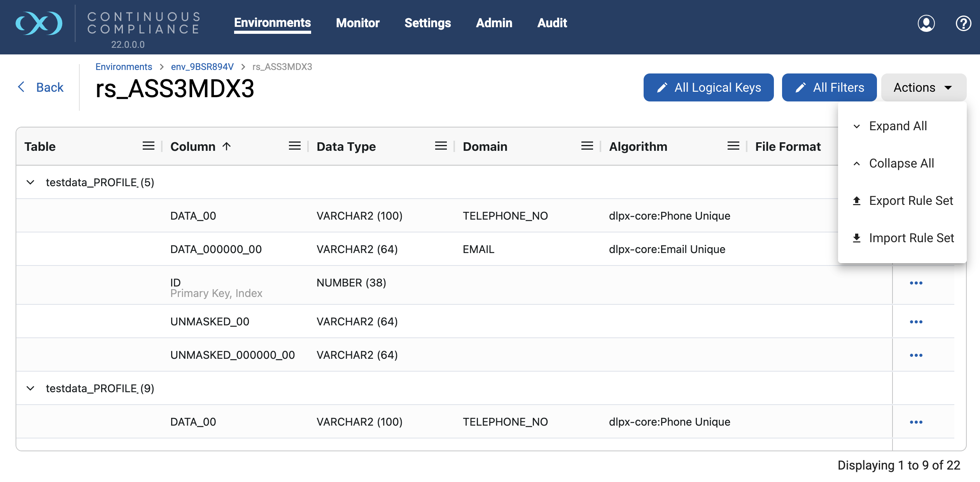Collapse the testdata_PROFILE (9) group
The height and width of the screenshot is (482, 980).
point(30,388)
